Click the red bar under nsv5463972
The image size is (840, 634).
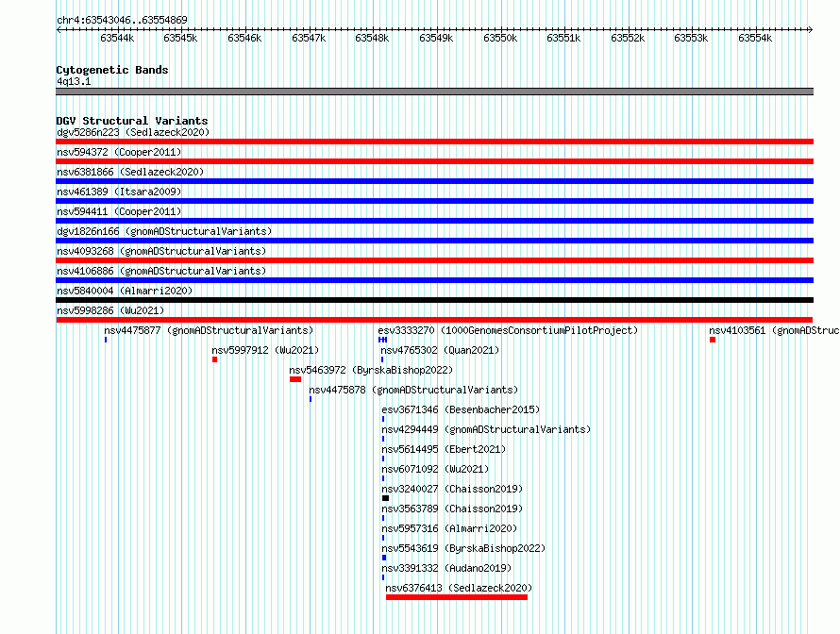point(295,379)
